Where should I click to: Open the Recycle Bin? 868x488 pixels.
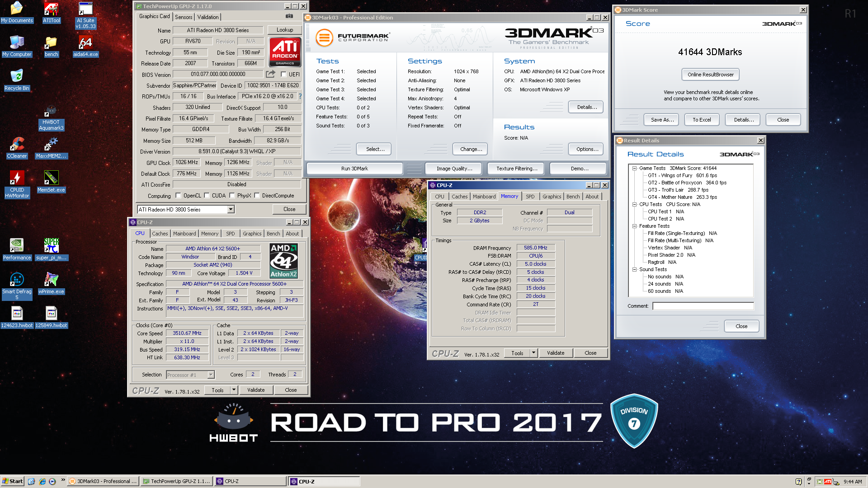click(17, 80)
